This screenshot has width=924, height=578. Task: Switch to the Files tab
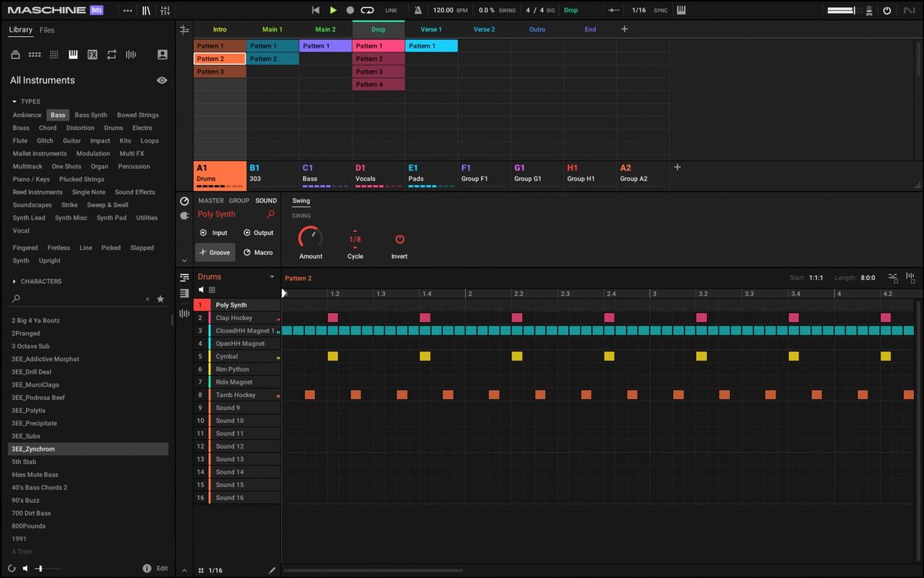click(45, 30)
